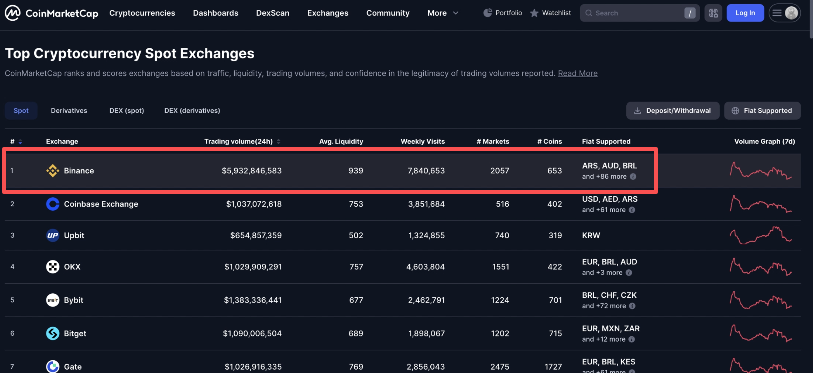The height and width of the screenshot is (373, 813).
Task: Open OKX 7d volume graph
Action: [x=761, y=267]
